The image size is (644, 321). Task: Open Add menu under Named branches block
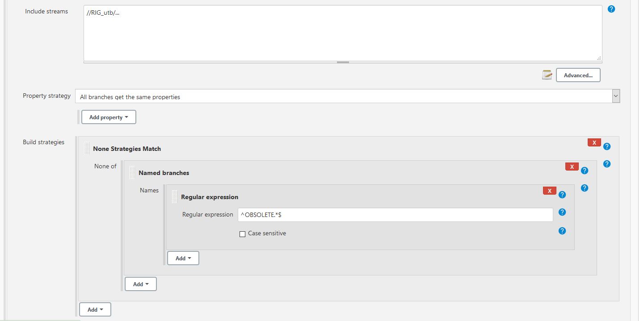coord(141,284)
